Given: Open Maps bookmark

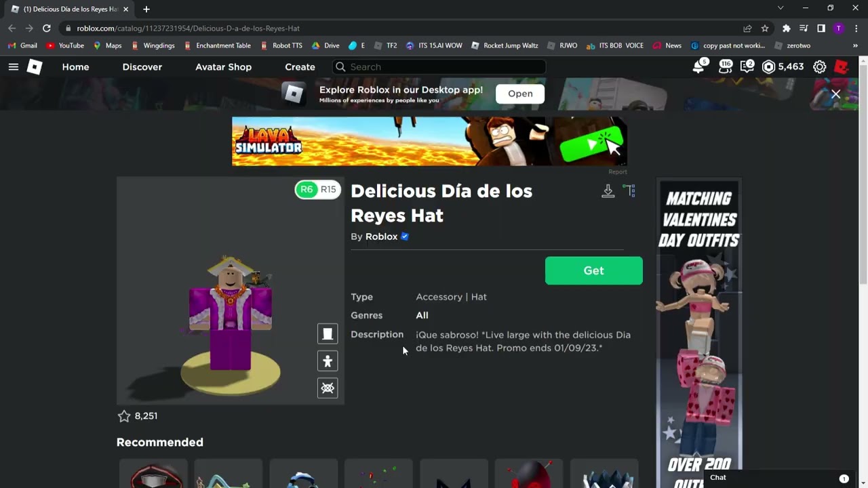Looking at the screenshot, I should [x=107, y=45].
